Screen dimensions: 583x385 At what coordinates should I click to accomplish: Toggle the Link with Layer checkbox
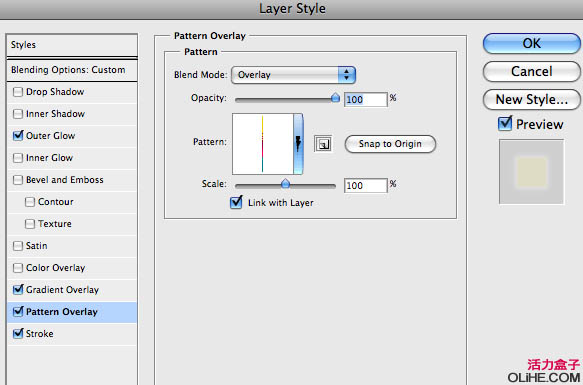[x=236, y=202]
